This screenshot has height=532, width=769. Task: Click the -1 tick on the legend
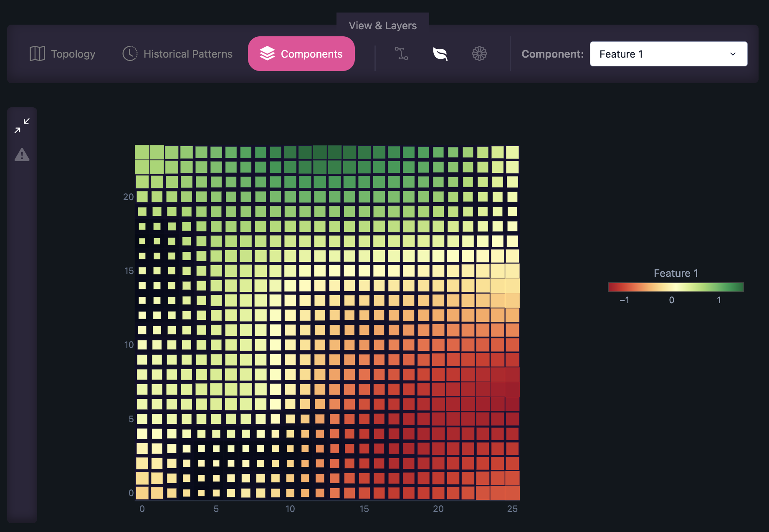(x=625, y=300)
